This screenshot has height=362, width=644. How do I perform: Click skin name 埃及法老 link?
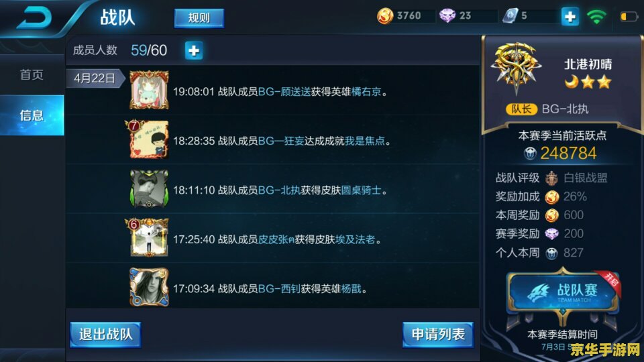coord(355,239)
